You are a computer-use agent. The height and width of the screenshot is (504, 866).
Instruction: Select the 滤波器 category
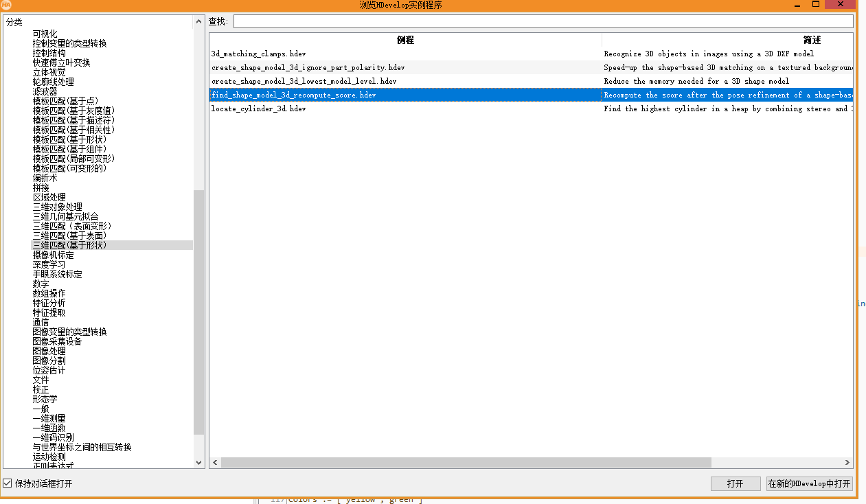click(45, 91)
